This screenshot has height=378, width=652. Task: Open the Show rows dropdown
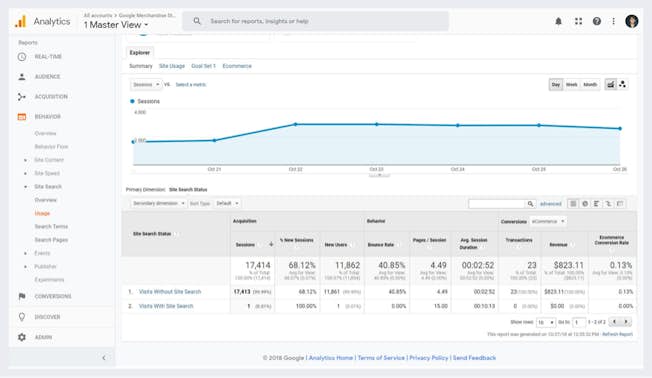546,322
